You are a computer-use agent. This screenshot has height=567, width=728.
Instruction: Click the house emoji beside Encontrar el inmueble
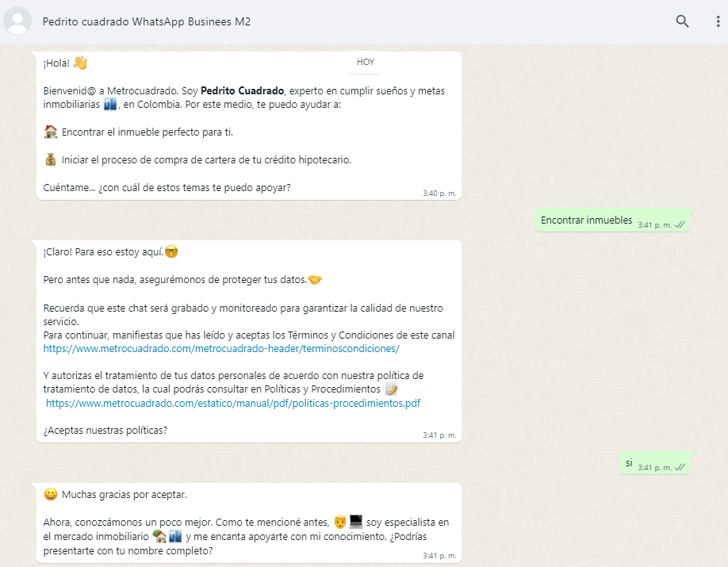pos(51,132)
